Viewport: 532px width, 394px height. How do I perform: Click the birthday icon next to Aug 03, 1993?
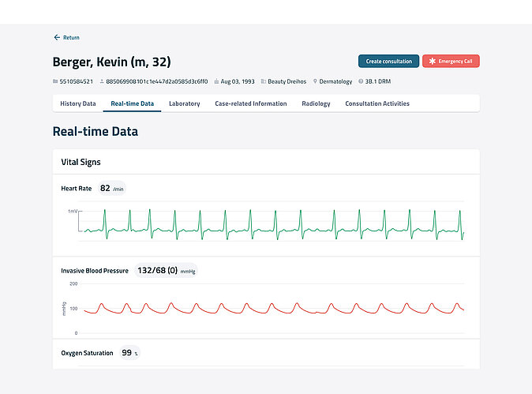pyautogui.click(x=216, y=81)
